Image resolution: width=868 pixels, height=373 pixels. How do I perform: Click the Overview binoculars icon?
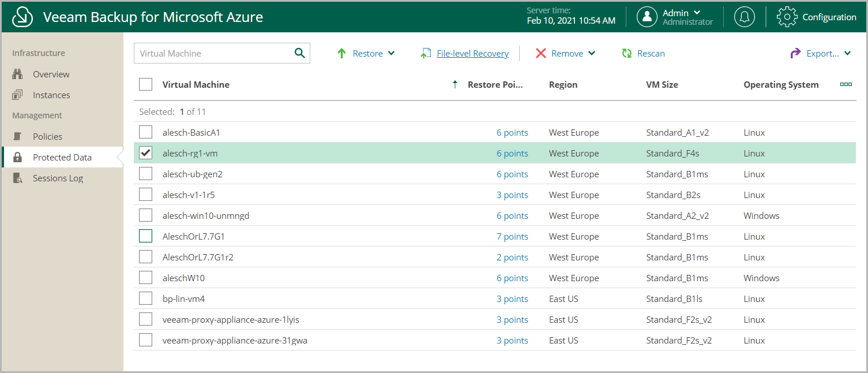coord(17,74)
